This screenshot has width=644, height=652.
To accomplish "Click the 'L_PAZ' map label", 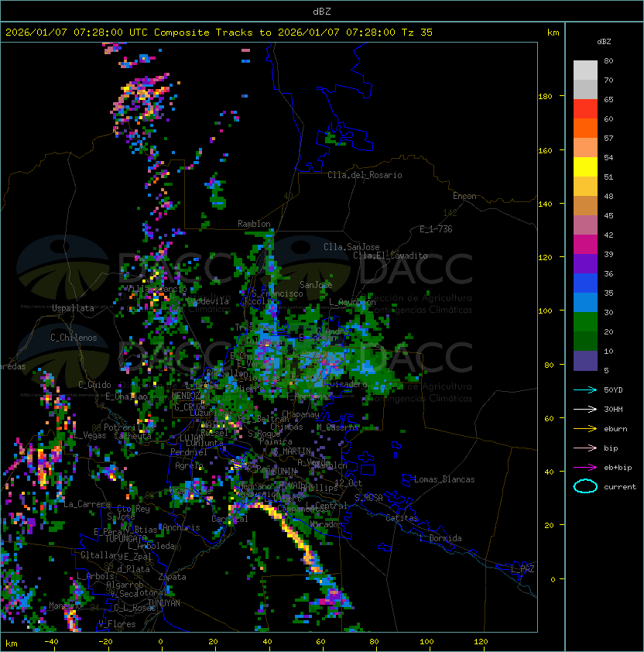I will click(x=522, y=569).
